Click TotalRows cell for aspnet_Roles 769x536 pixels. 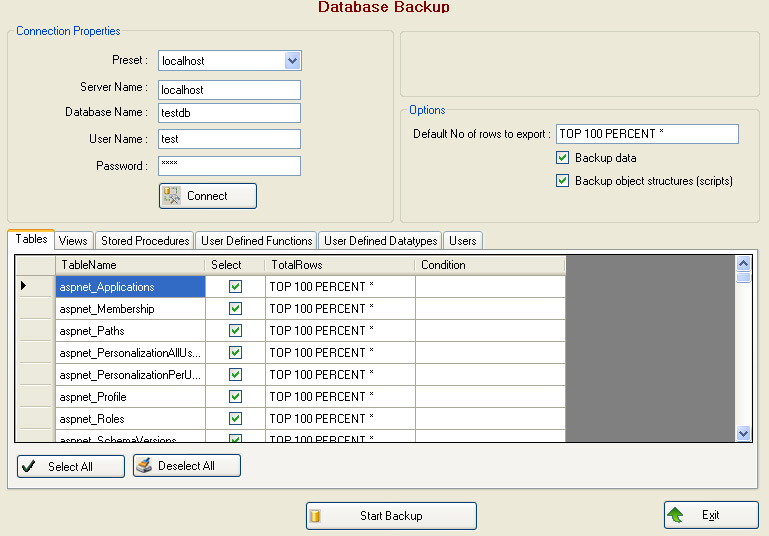click(340, 418)
